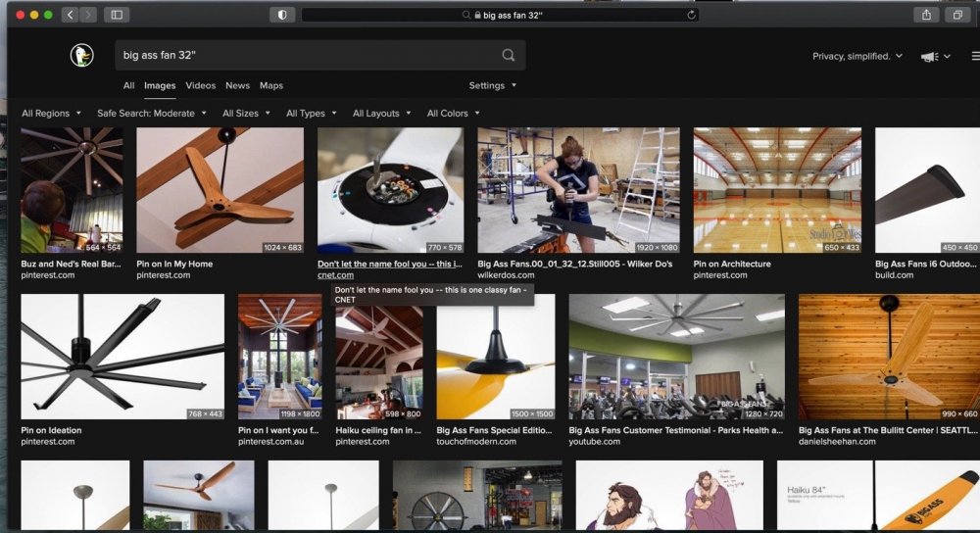Screen dimensions: 980x533
Task: Switch to the Videos tab
Action: click(200, 86)
